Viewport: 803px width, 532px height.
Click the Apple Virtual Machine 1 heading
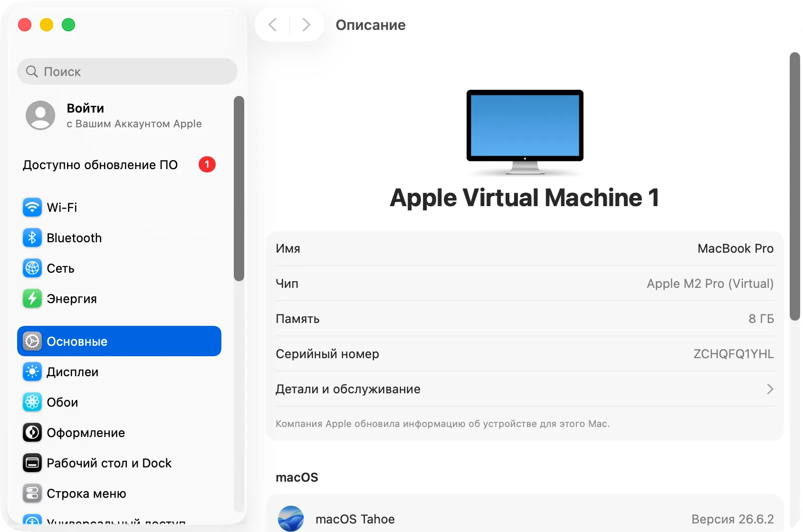point(525,198)
